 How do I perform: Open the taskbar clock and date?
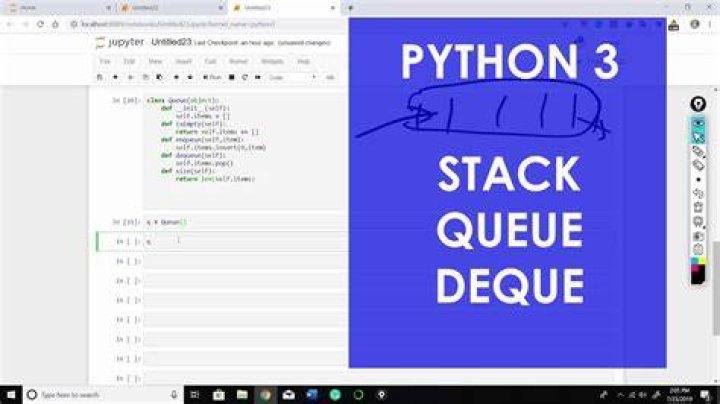(x=679, y=395)
